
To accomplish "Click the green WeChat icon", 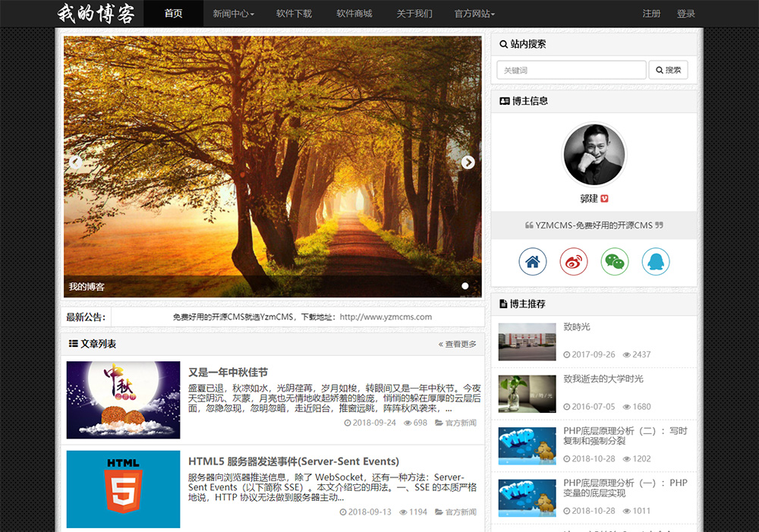I will (615, 262).
